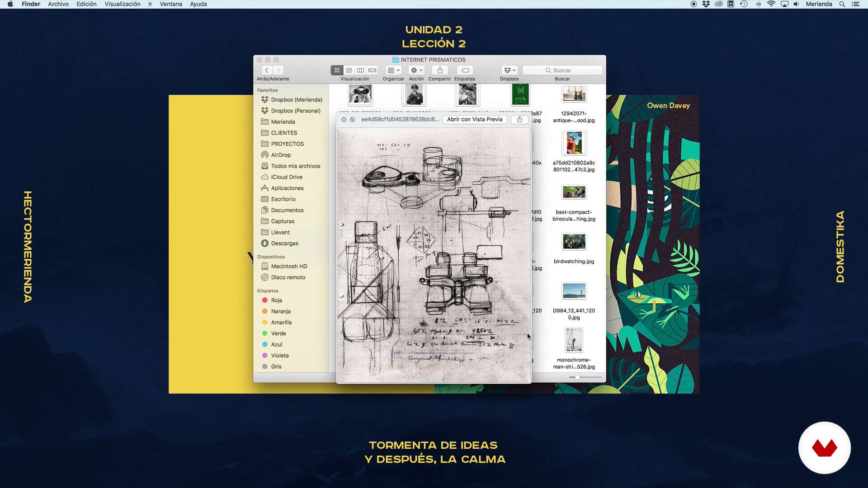Select Todos mis archivos in sidebar
The image size is (868, 488).
pos(292,166)
